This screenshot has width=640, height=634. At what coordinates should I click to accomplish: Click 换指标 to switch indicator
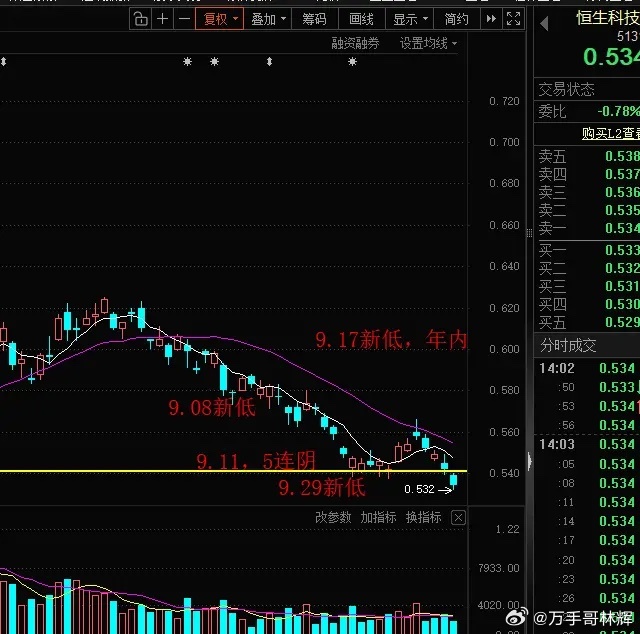[x=423, y=517]
